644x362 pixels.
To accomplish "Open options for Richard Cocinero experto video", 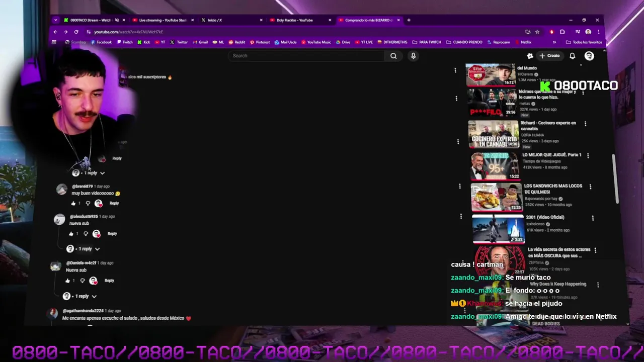I will tap(585, 123).
